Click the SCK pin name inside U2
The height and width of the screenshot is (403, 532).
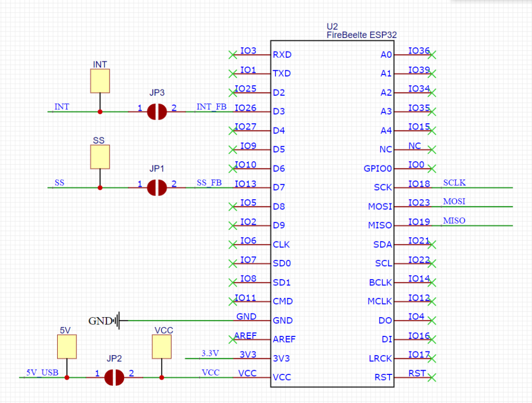[x=383, y=187]
